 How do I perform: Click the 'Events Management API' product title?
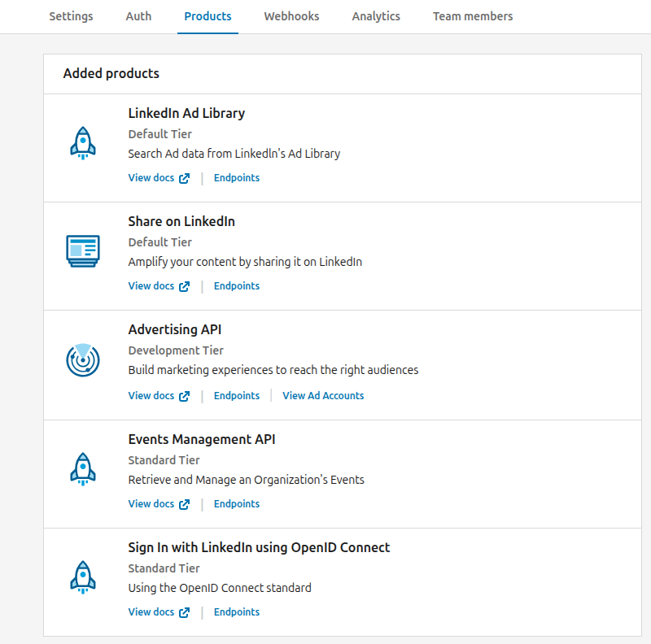click(x=202, y=439)
